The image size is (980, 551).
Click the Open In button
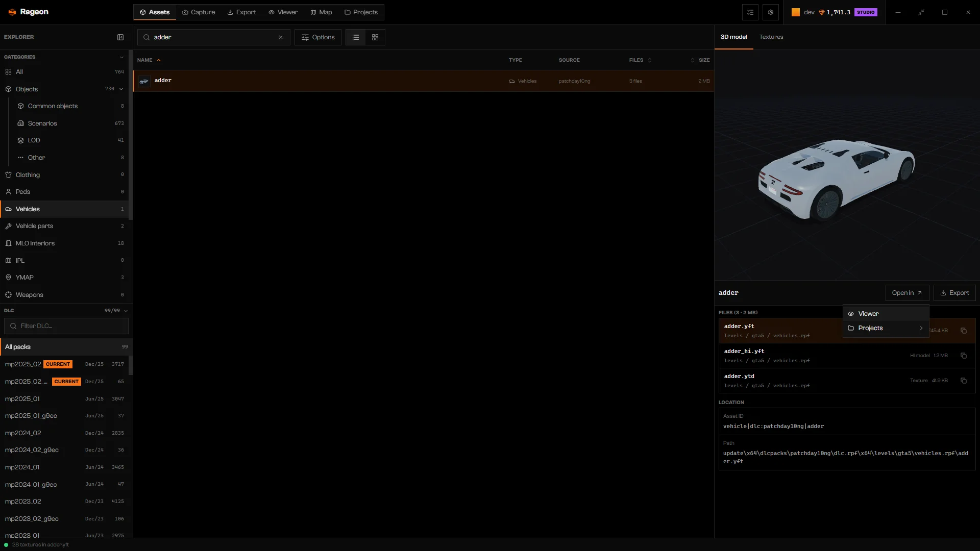907,293
